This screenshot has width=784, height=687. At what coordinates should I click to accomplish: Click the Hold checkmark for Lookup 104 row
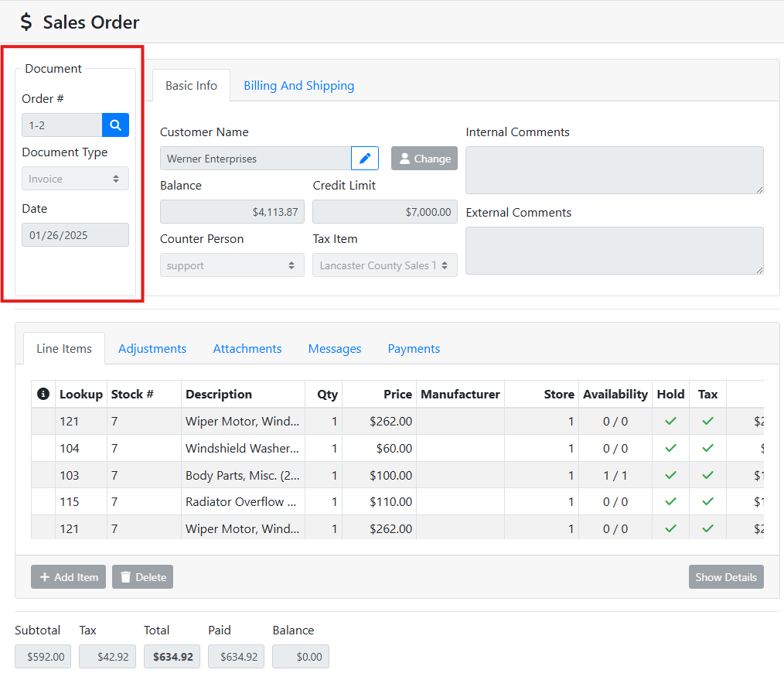(x=670, y=448)
